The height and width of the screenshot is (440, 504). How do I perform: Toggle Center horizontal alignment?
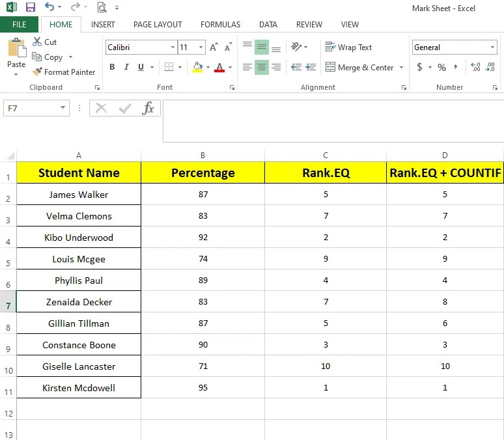click(262, 67)
